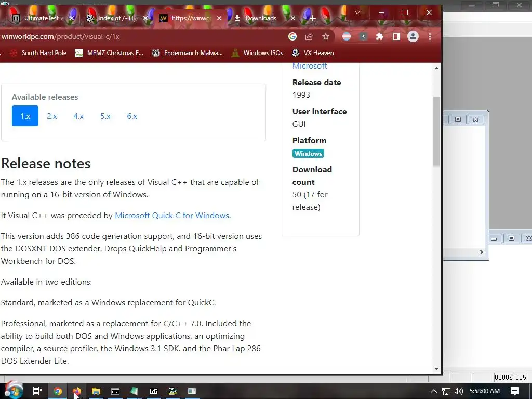Click the page scrollbar down arrow
532x399 pixels.
point(436,369)
